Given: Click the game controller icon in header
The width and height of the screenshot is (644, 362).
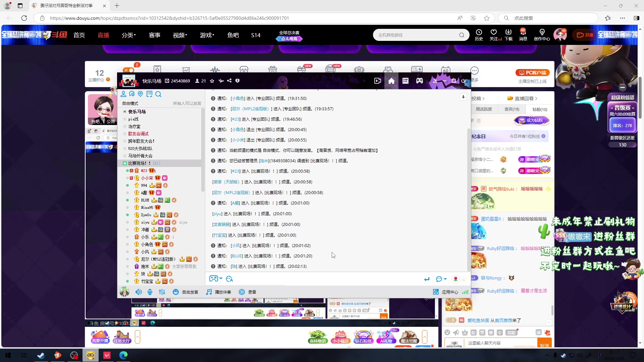Looking at the screenshot, I should coord(420,81).
